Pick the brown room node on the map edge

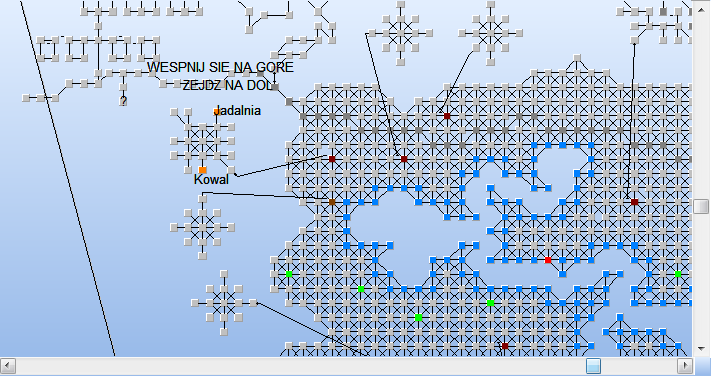[332, 202]
